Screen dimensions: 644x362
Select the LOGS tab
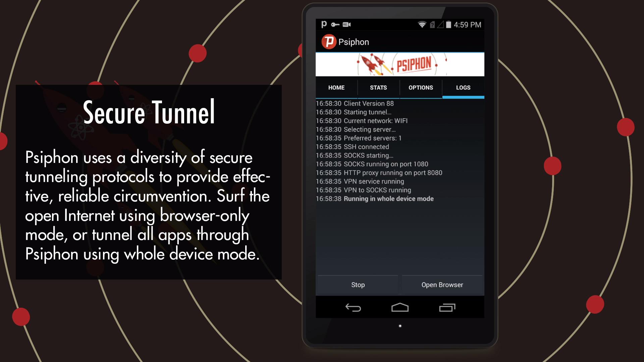coord(463,88)
